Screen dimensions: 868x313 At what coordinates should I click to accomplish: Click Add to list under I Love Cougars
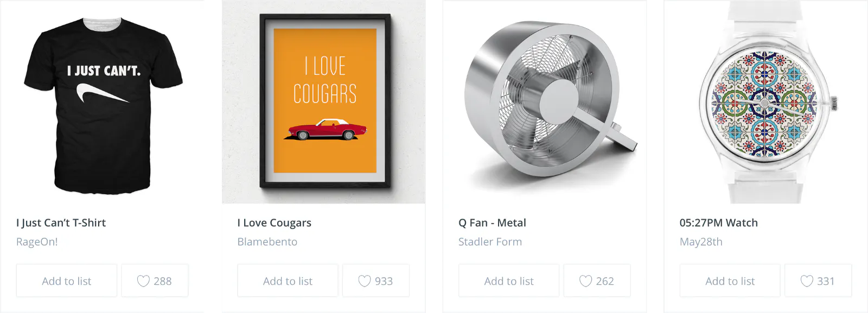pos(288,280)
